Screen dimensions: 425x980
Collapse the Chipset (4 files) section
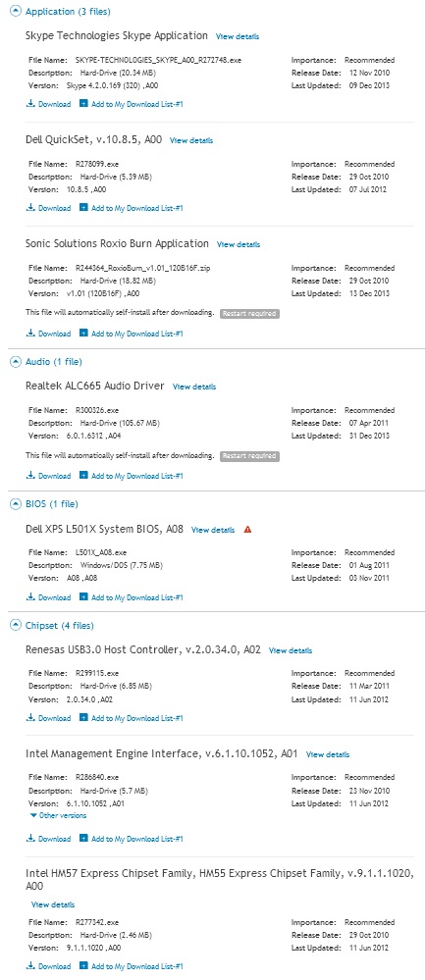(x=15, y=626)
